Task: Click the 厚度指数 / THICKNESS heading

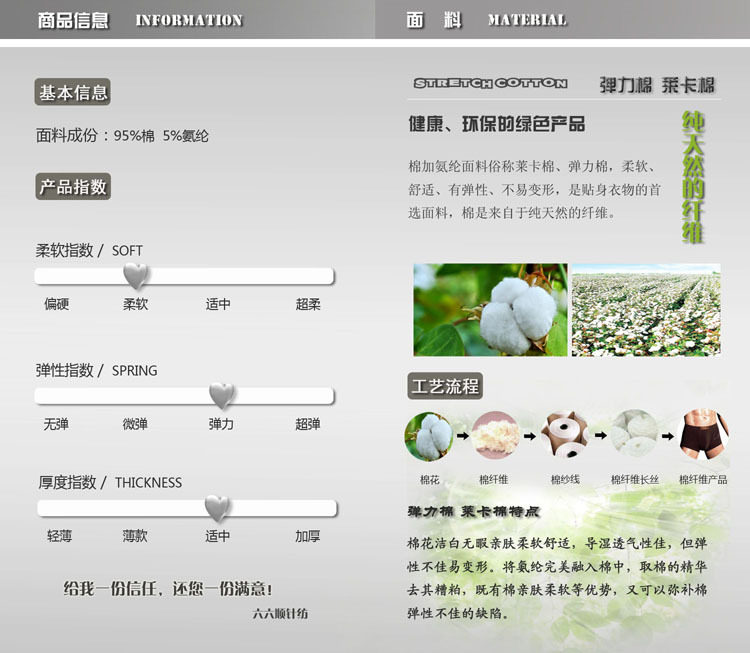Action: click(x=110, y=482)
